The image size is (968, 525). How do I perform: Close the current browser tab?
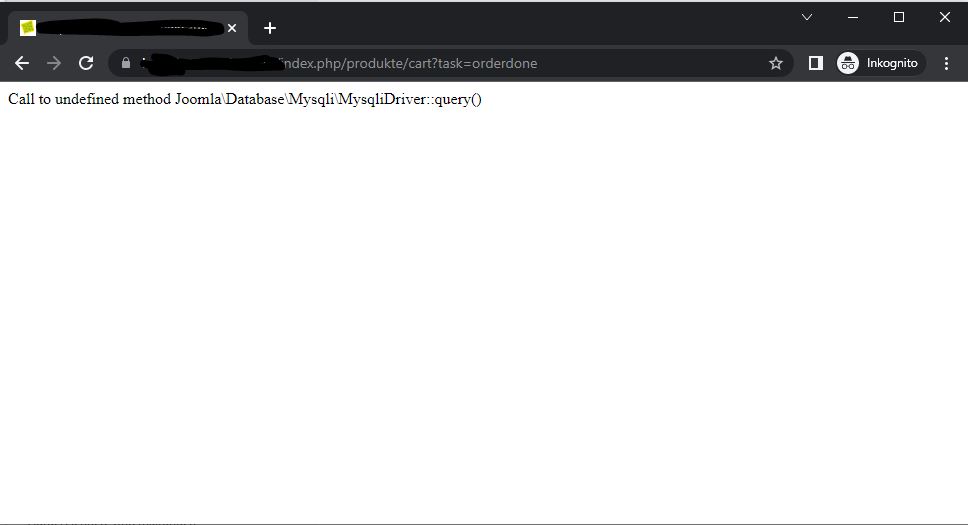tap(232, 28)
